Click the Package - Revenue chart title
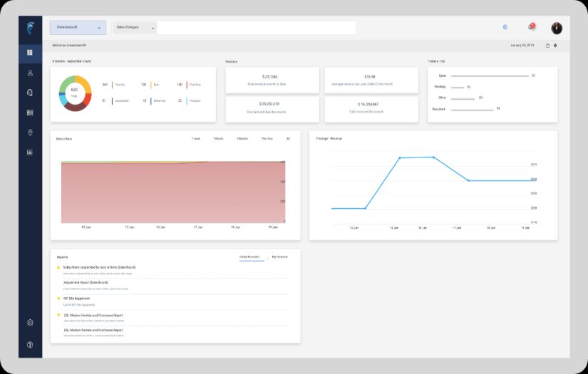Viewport: 588px width, 374px height. [329, 139]
